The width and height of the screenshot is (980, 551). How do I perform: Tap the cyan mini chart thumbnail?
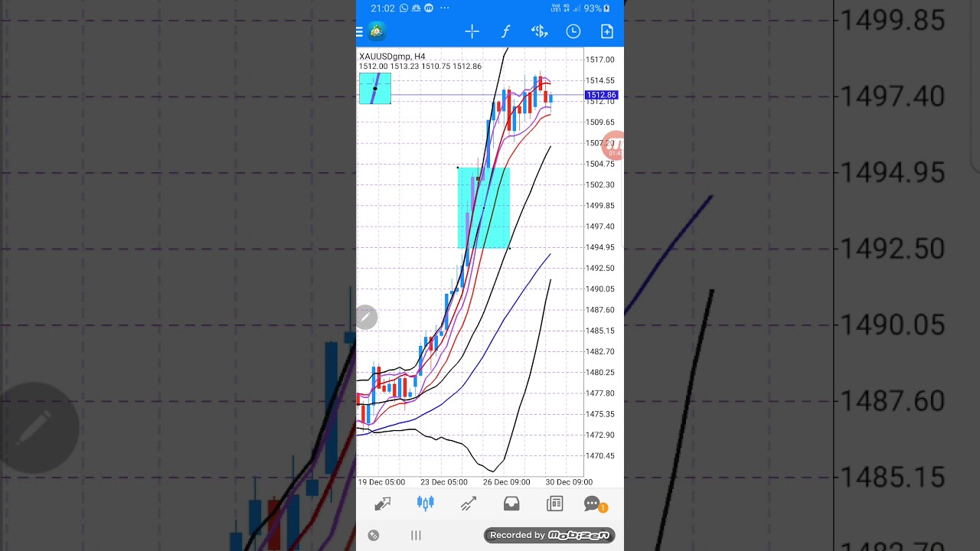pyautogui.click(x=375, y=89)
